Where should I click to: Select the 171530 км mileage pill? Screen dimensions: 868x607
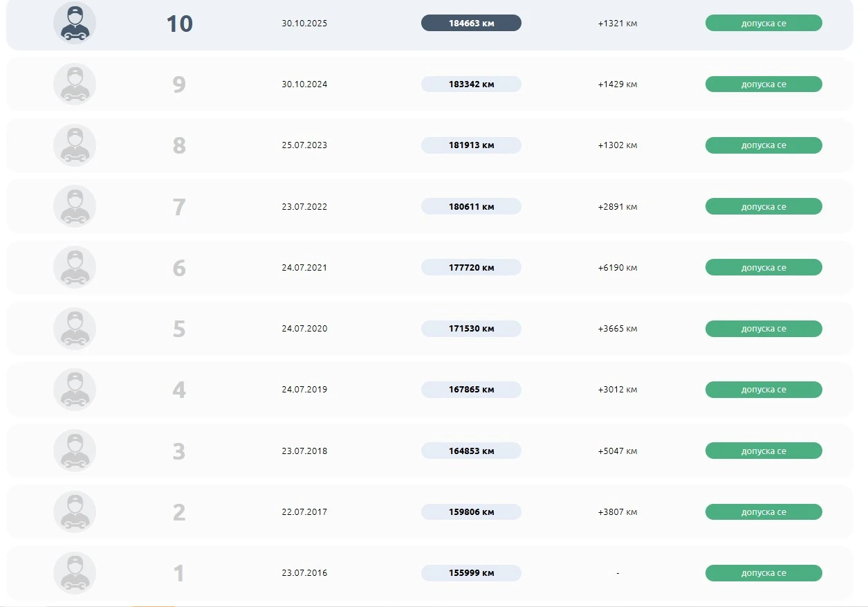(x=471, y=329)
